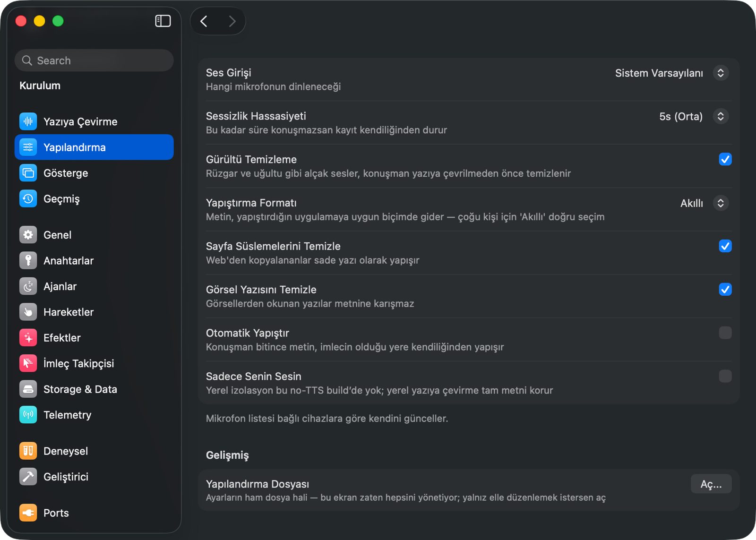
Task: Click the Deneysel test tube icon
Action: tap(28, 451)
